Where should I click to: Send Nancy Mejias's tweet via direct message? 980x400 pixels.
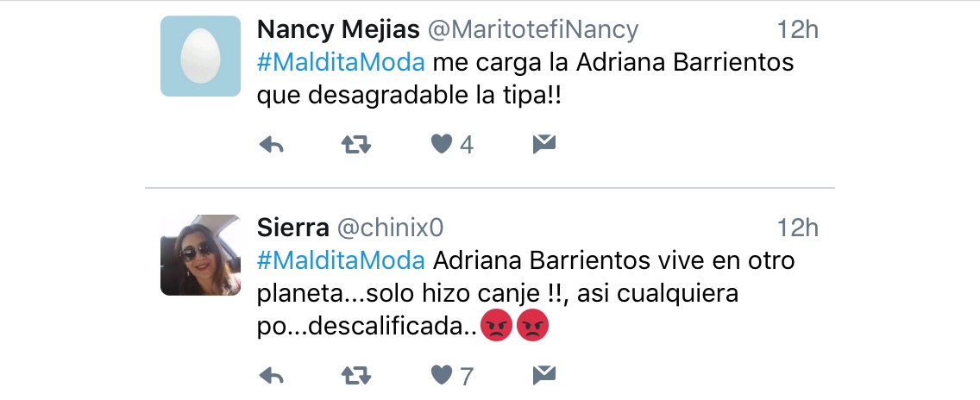(x=543, y=145)
